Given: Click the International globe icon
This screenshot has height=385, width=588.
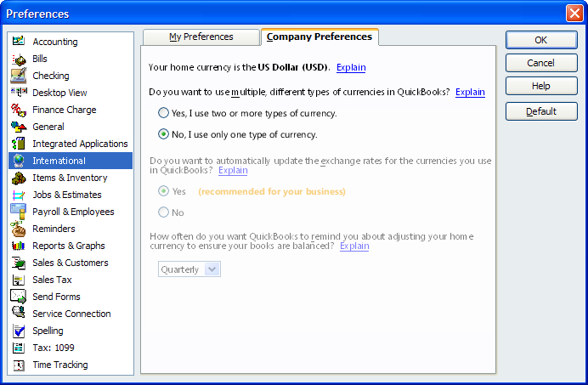Looking at the screenshot, I should tap(19, 161).
